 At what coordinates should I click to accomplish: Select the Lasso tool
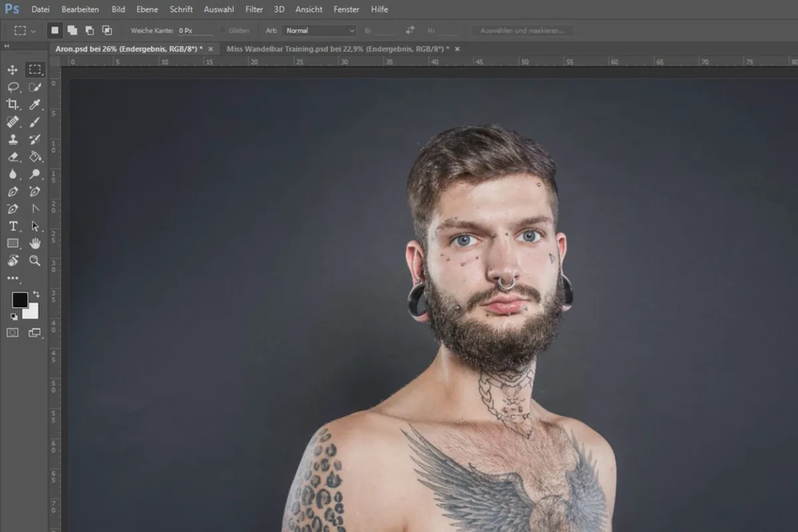pos(13,87)
